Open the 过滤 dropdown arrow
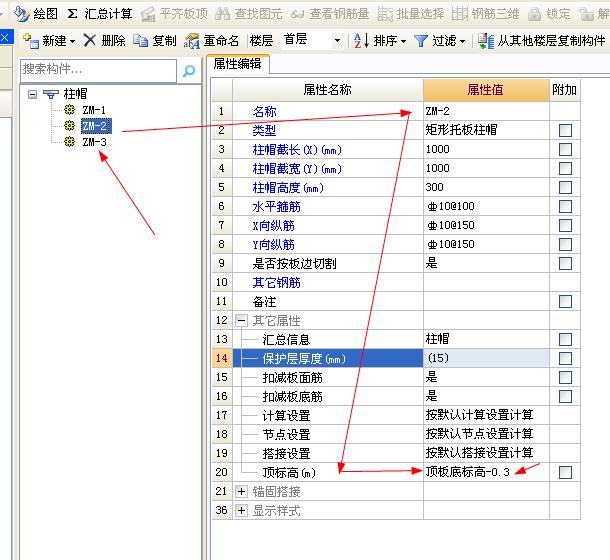Viewport: 610px width, 560px height. [x=462, y=40]
